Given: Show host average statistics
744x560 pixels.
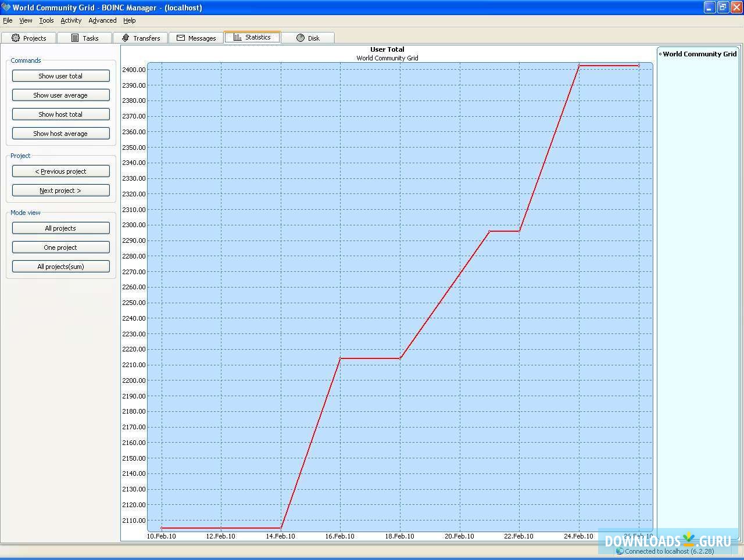Looking at the screenshot, I should tap(60, 133).
